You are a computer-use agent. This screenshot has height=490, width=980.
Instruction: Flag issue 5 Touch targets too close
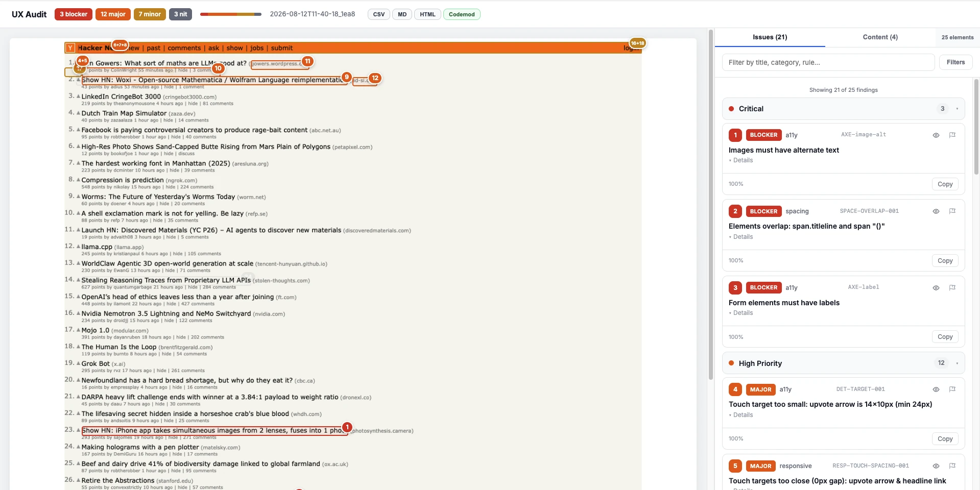click(952, 466)
